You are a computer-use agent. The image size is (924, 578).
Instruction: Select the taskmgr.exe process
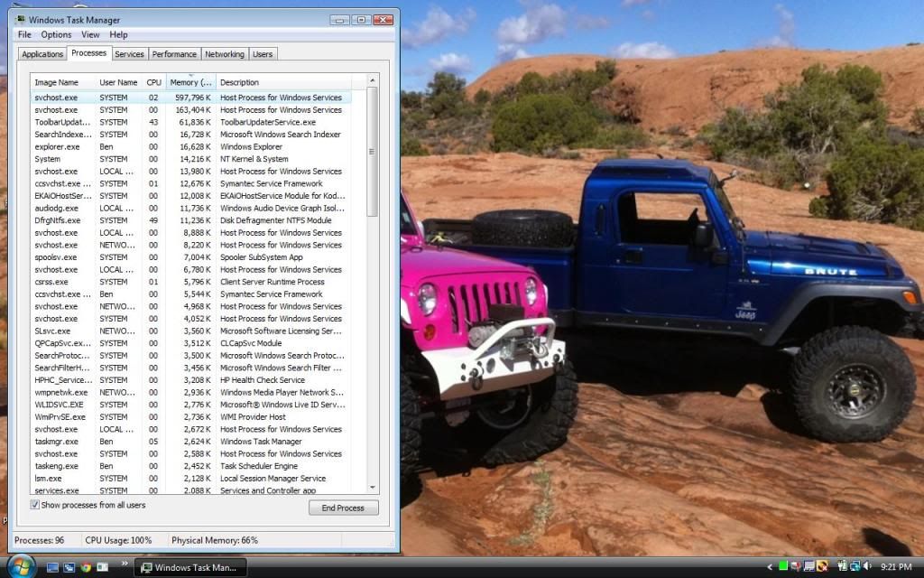(191, 442)
